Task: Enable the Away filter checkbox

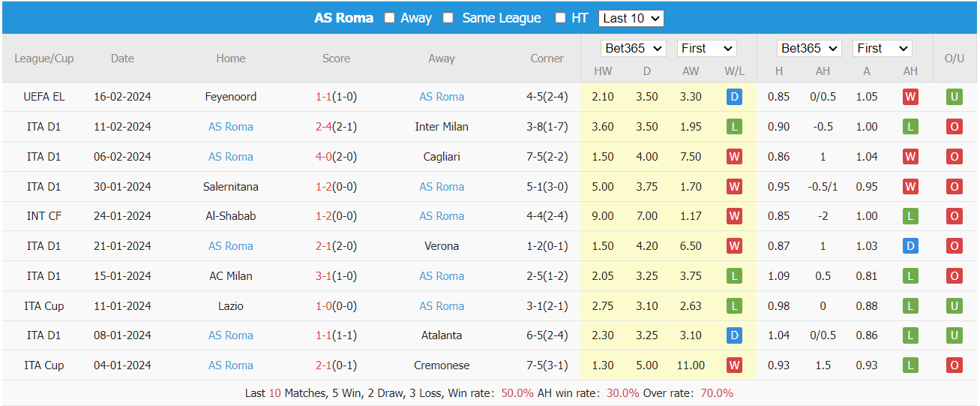Action: (x=390, y=18)
